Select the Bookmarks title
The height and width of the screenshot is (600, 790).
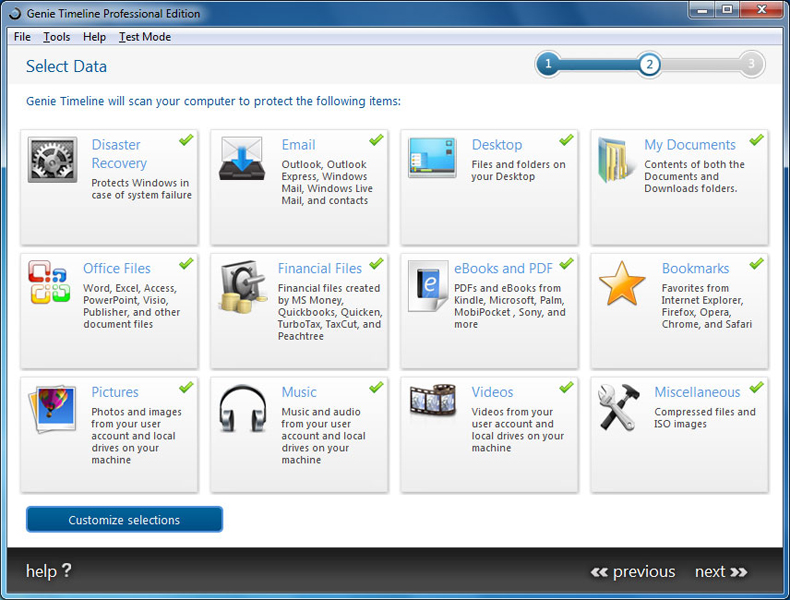click(695, 268)
